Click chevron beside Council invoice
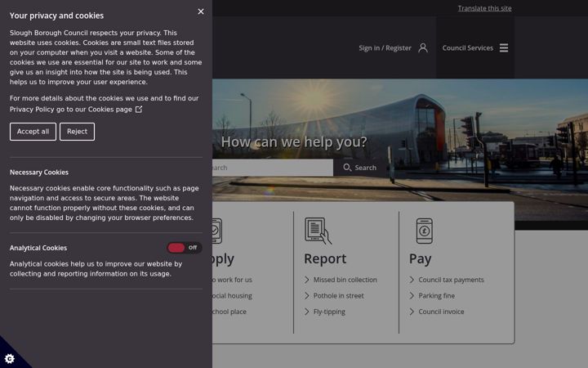This screenshot has width=588, height=368. tap(412, 312)
